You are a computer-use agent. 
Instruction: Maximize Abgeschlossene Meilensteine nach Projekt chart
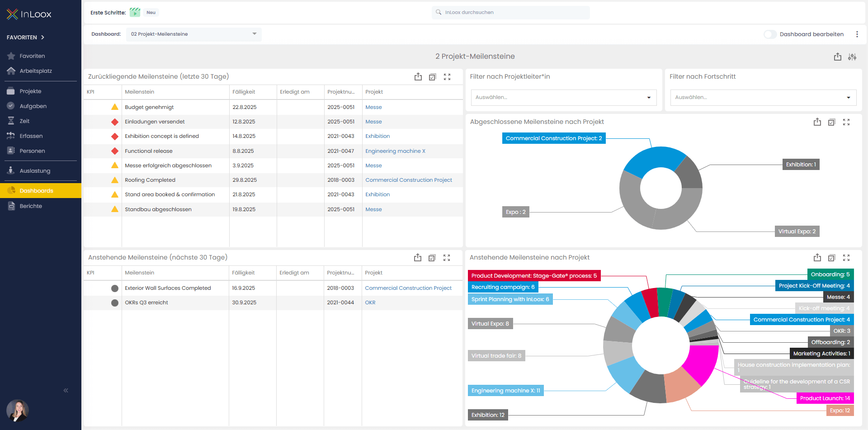point(846,122)
